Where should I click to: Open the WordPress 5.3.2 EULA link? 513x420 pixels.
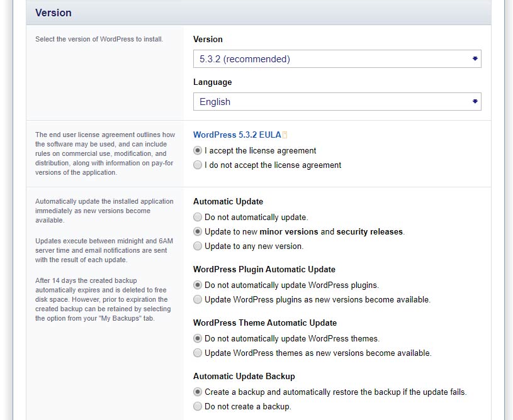coord(237,135)
